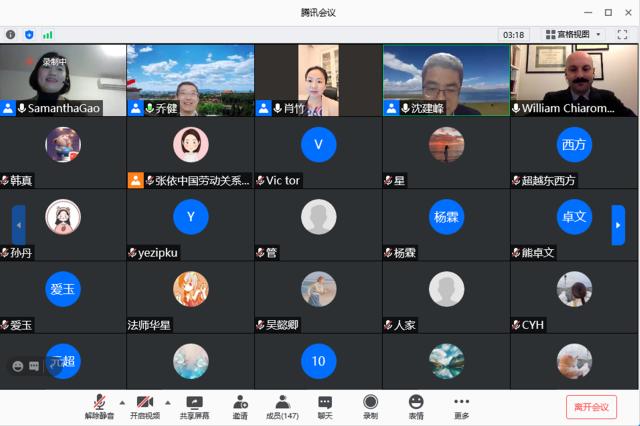Open the chat (聊天) panel
Viewport: 640px width, 426px height.
click(x=325, y=405)
